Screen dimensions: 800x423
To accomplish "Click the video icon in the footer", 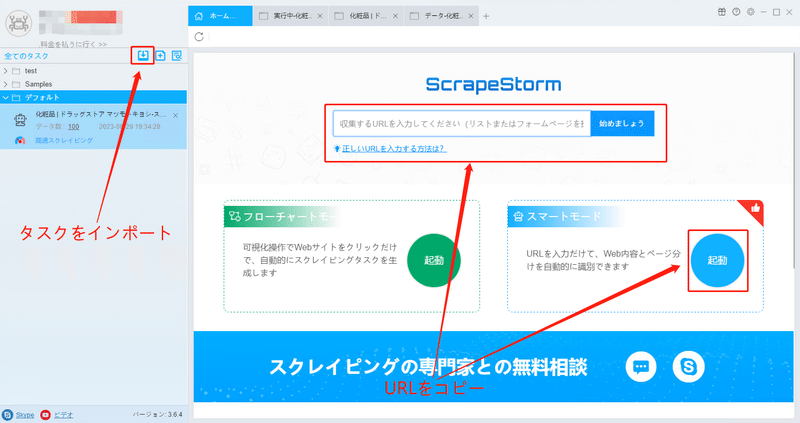I will click(x=45, y=415).
